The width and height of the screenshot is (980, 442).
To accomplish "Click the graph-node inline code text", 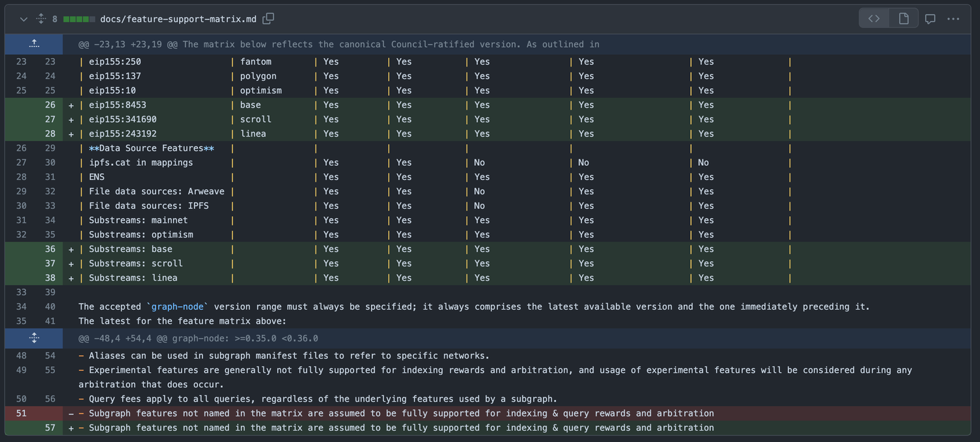I will pyautogui.click(x=177, y=307).
